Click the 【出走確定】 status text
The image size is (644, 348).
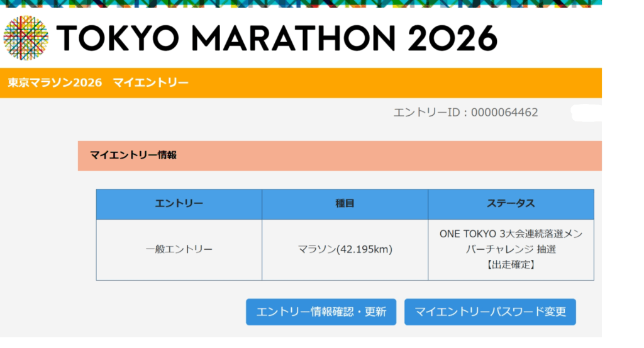click(511, 264)
